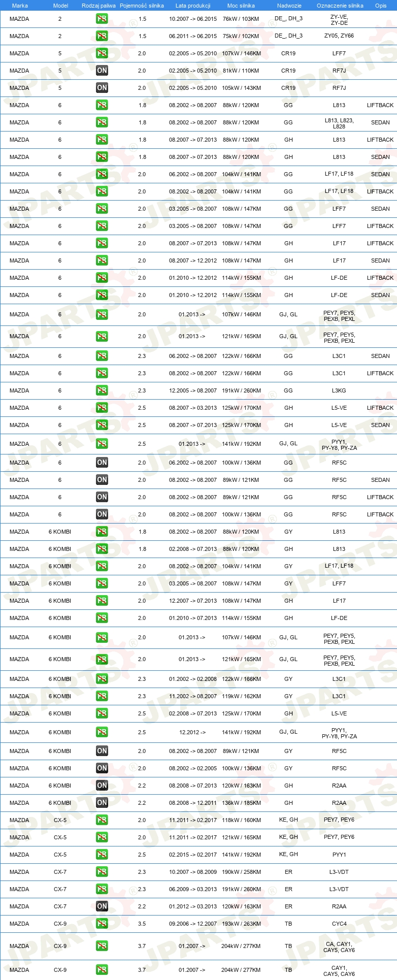Click petrol icon in CX-5 160KM row
The height and width of the screenshot is (980, 397).
tap(102, 820)
